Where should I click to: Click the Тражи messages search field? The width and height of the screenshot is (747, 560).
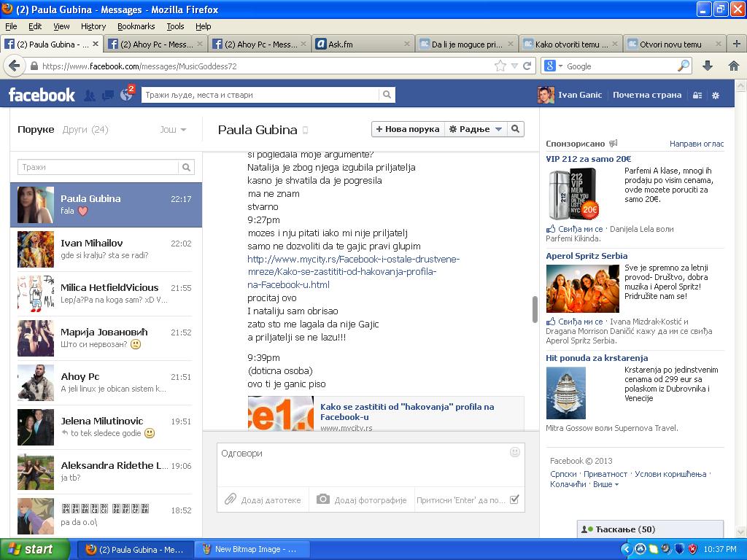pyautogui.click(x=98, y=167)
